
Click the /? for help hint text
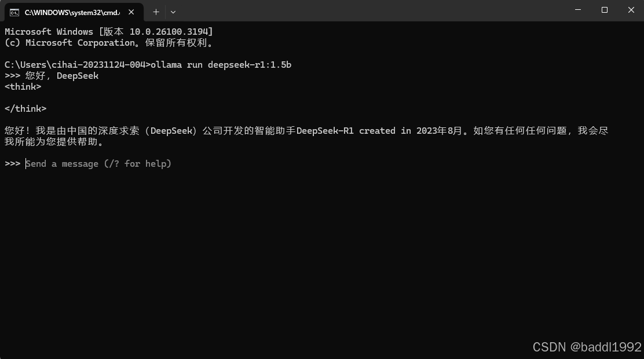136,163
